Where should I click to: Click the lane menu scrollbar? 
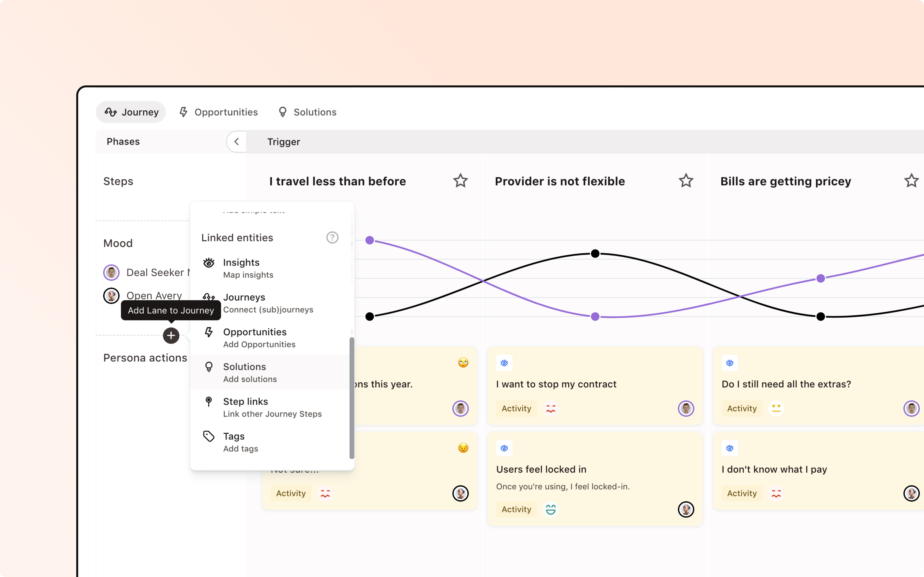352,398
